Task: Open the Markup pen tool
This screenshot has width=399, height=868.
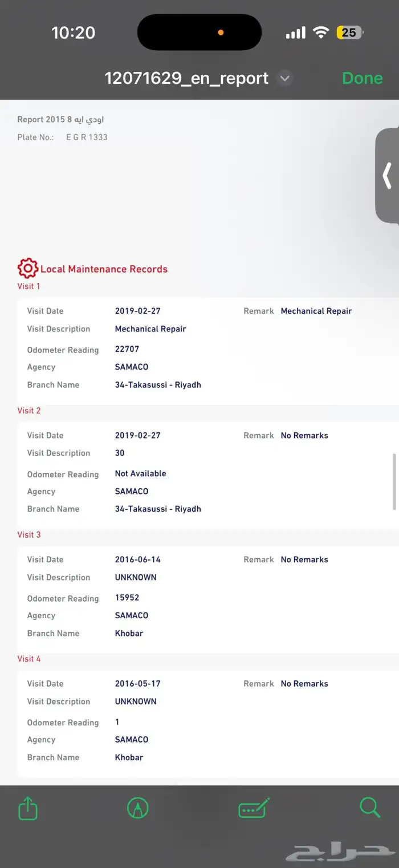Action: point(137,808)
